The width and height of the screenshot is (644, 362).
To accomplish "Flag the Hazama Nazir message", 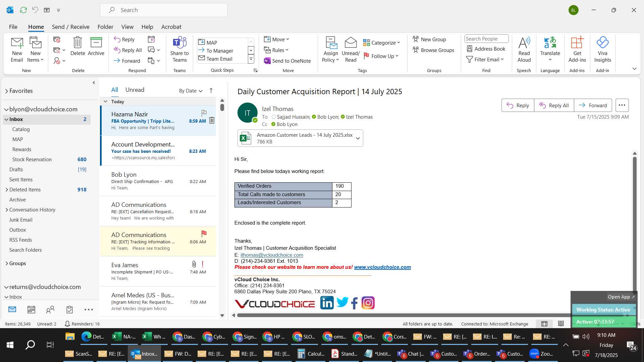I will tap(204, 113).
